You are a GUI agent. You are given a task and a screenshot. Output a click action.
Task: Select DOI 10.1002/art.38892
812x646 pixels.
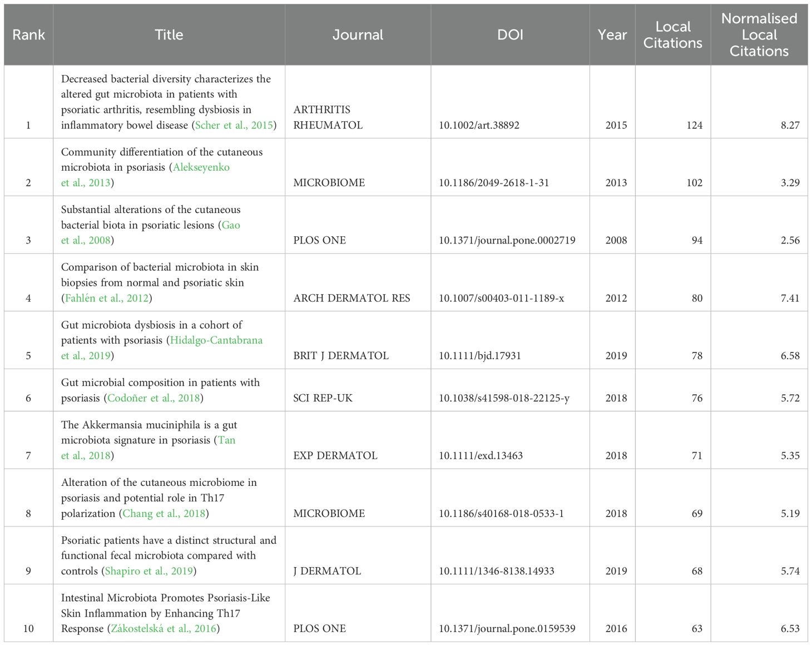[479, 125]
